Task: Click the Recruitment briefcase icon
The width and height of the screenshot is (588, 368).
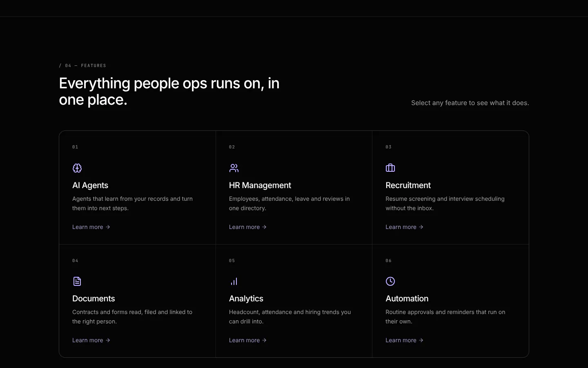Action: (x=390, y=168)
